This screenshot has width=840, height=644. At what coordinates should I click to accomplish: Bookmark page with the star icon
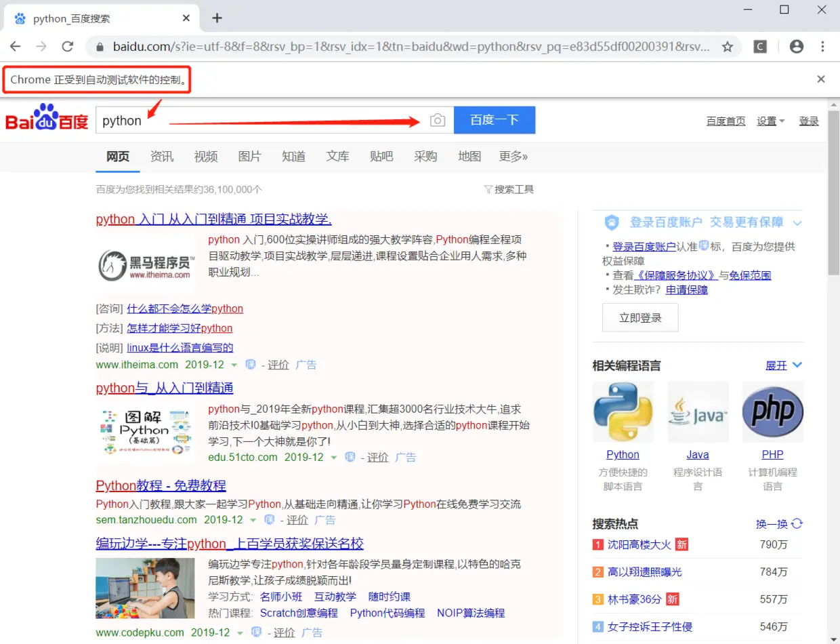point(728,47)
